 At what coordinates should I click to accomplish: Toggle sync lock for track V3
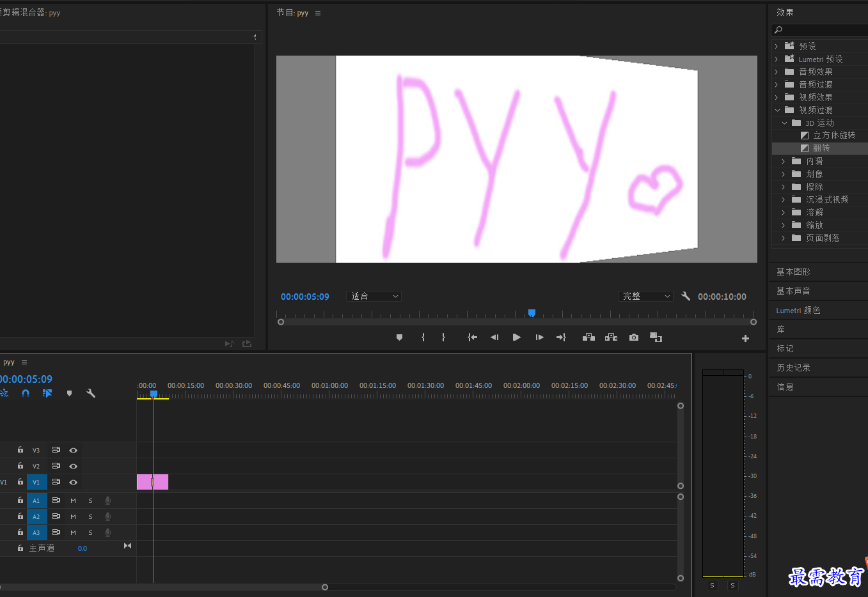56,450
